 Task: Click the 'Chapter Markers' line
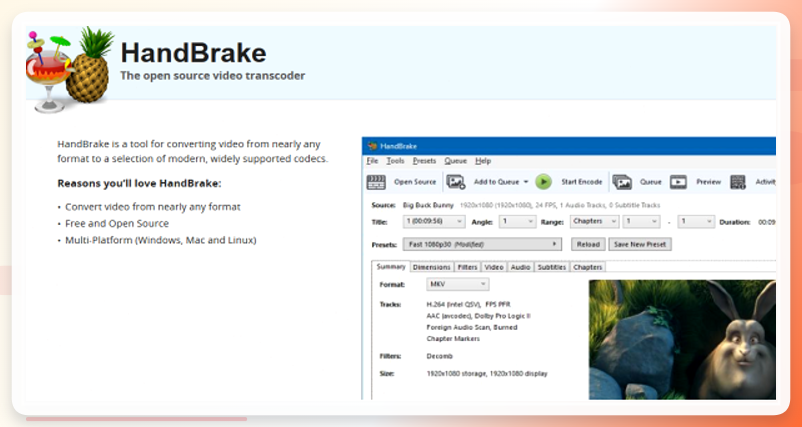pyautogui.click(x=453, y=339)
